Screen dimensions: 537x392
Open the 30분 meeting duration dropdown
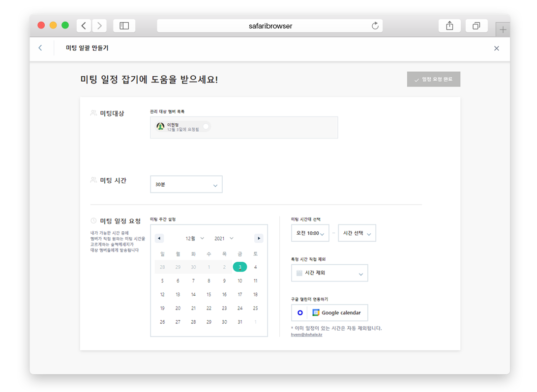coord(186,184)
